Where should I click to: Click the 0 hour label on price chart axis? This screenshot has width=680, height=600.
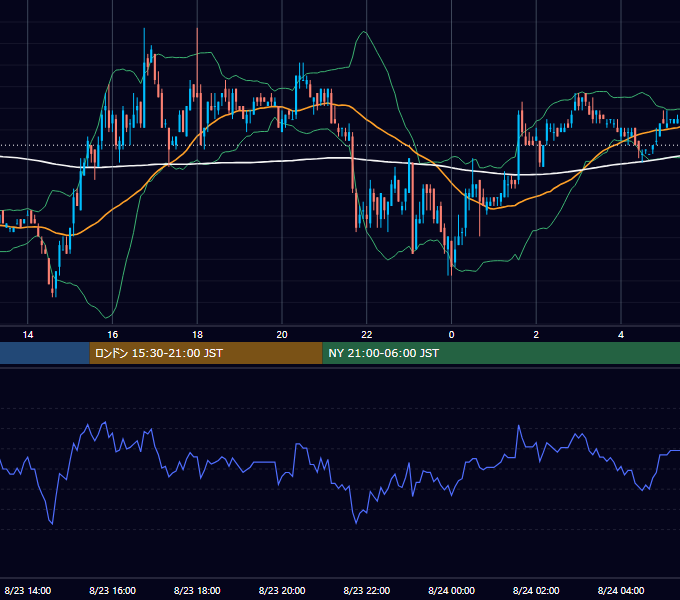tap(451, 335)
